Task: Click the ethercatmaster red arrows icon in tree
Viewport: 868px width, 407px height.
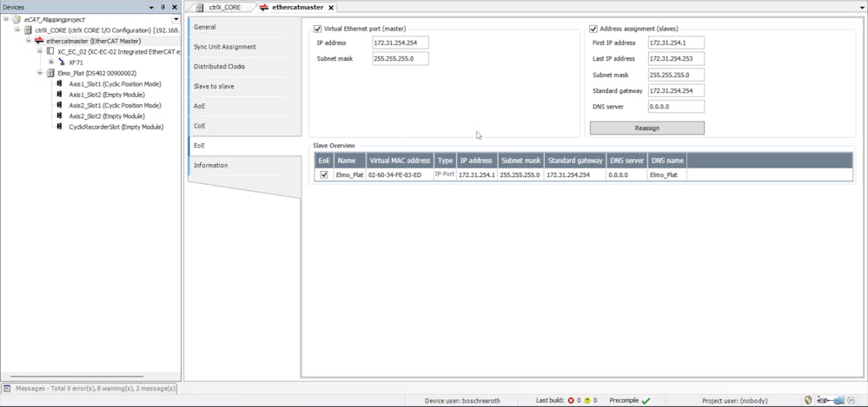Action: pos(39,41)
